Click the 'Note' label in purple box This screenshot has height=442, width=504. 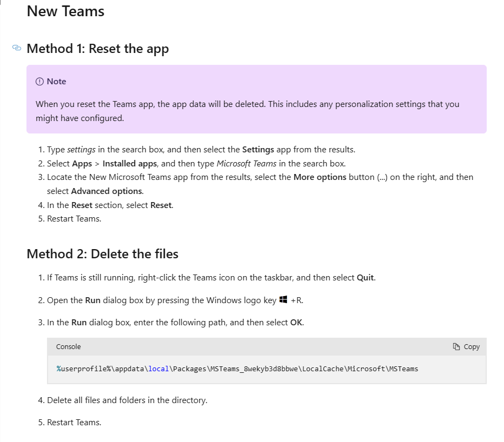pos(57,82)
